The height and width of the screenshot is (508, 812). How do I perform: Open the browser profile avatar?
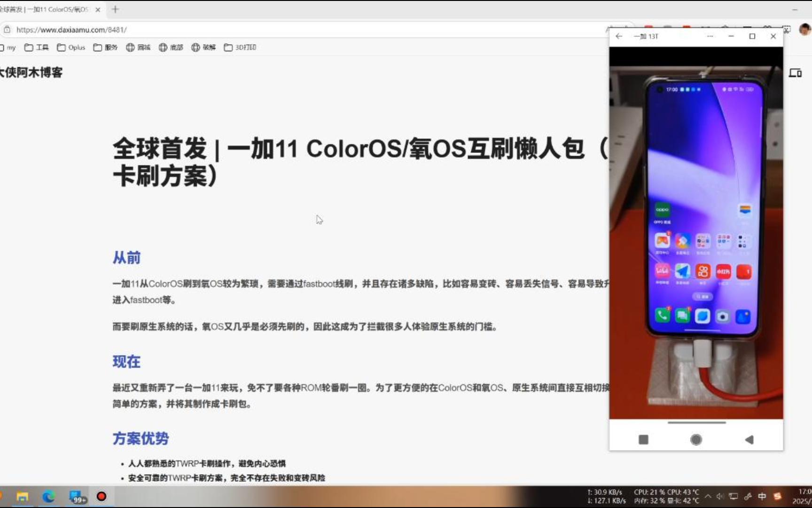coord(805,30)
